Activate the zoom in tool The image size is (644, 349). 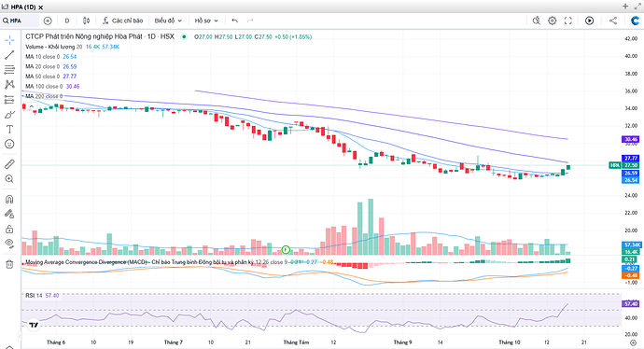point(9,179)
